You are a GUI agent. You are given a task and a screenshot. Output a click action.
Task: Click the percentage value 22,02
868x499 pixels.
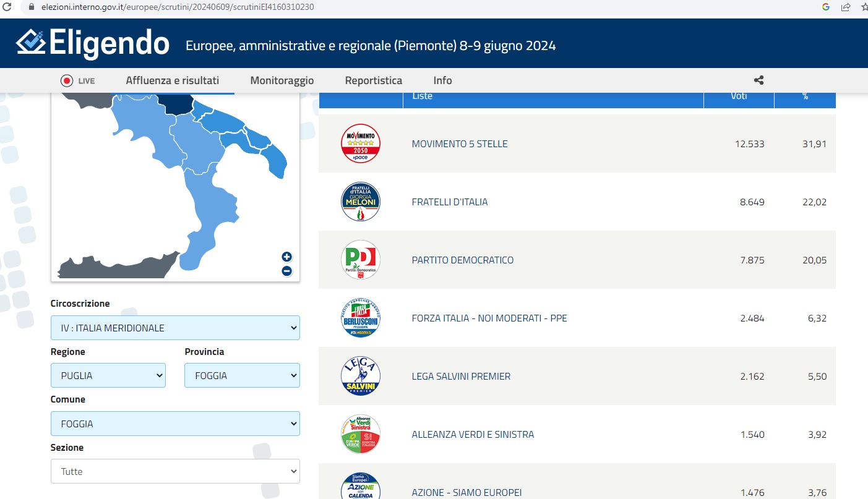coord(814,202)
